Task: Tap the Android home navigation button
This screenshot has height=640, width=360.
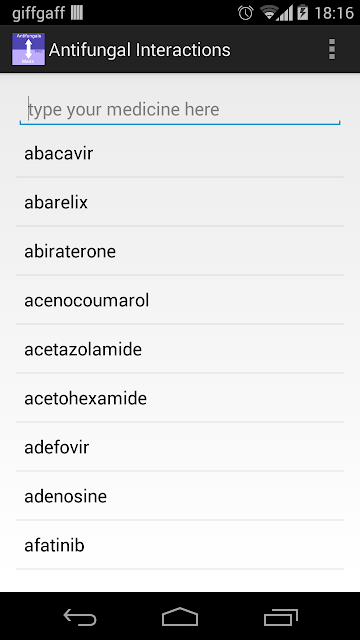Action: coord(180,617)
